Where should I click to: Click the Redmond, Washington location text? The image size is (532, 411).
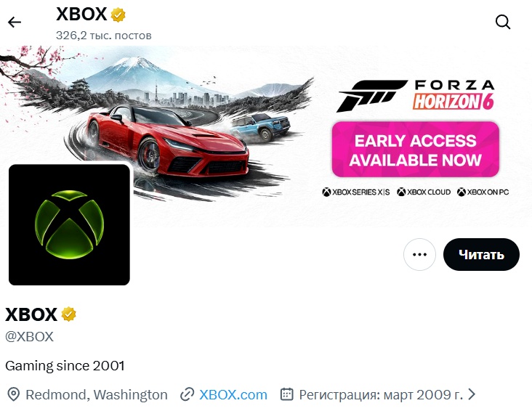pos(97,395)
